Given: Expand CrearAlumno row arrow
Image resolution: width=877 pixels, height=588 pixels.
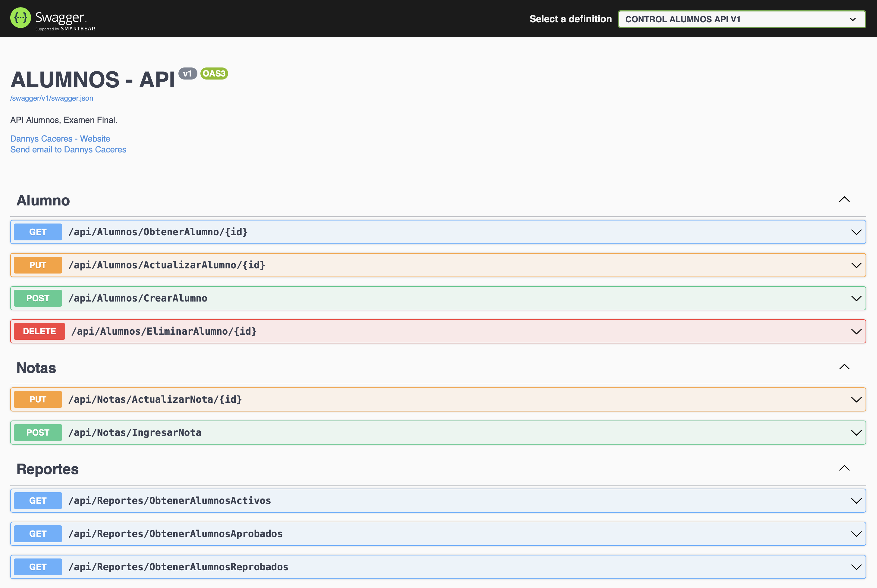Looking at the screenshot, I should (x=856, y=299).
